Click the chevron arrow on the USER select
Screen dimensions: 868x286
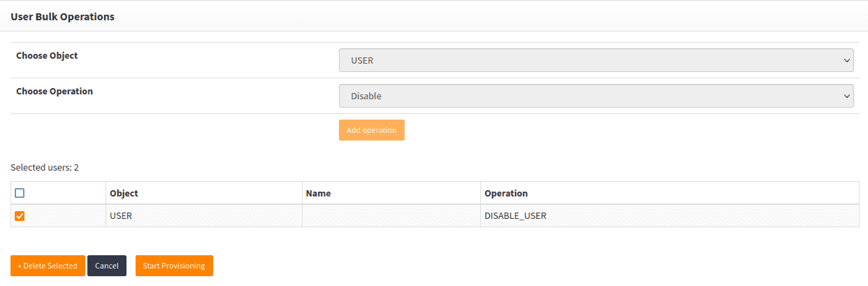[x=846, y=60]
